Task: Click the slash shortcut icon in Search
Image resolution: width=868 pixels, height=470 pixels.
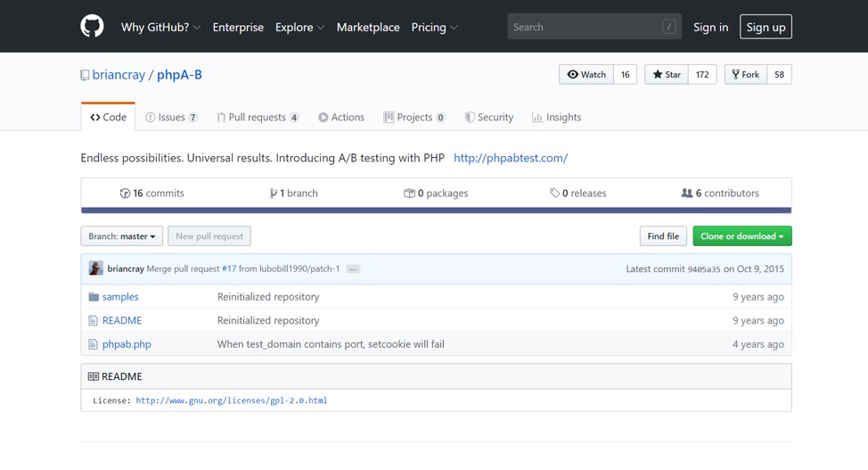Action: [x=668, y=27]
